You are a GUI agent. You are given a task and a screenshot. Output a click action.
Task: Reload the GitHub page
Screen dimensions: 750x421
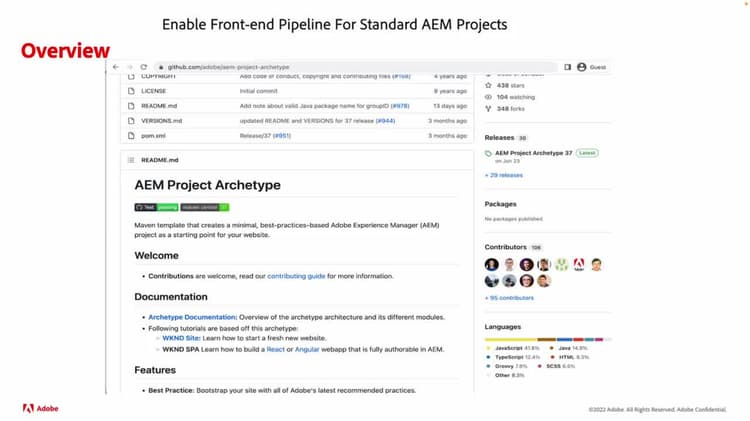click(143, 66)
